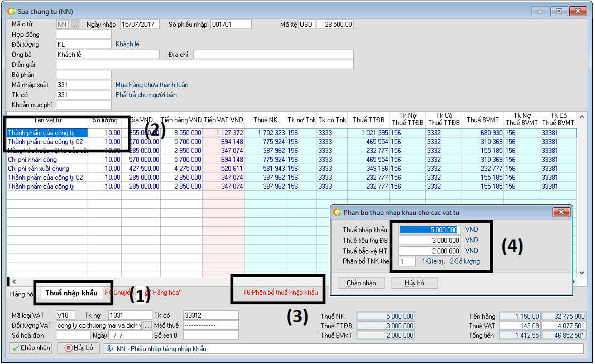Switch to the Hàng hóa tab
This screenshot has width=595, height=364.
tap(21, 294)
